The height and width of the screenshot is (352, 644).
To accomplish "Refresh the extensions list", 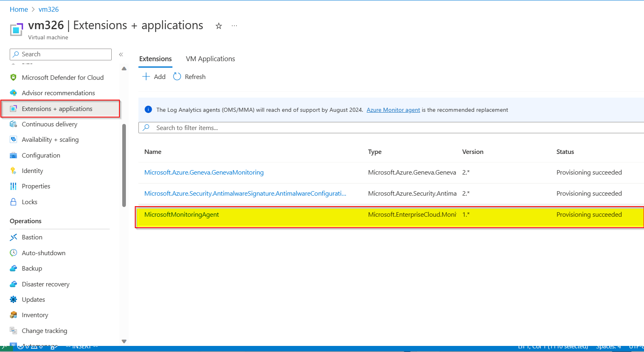I will (x=189, y=77).
